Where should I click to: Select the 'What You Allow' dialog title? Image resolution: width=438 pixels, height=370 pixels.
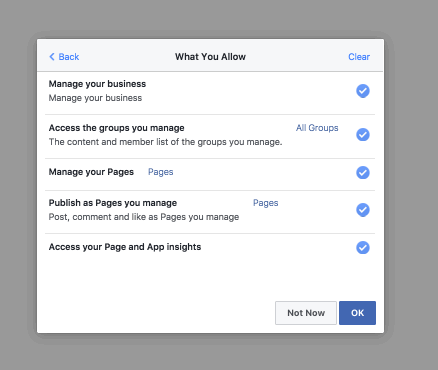tap(210, 57)
